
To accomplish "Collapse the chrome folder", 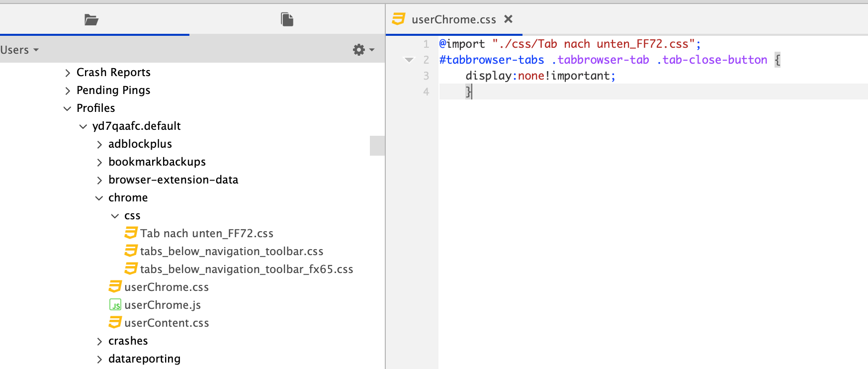I will click(99, 198).
